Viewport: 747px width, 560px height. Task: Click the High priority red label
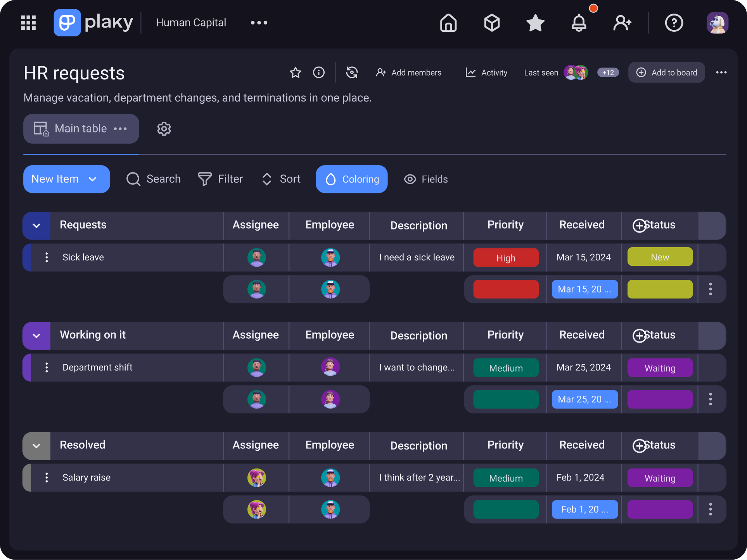(506, 258)
